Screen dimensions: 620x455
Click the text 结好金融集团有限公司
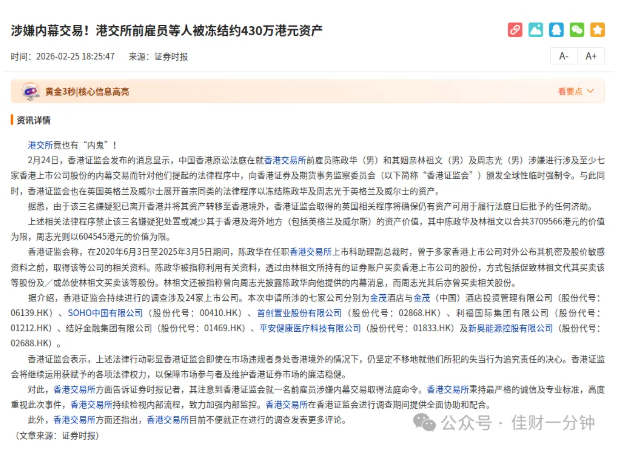pos(109,328)
